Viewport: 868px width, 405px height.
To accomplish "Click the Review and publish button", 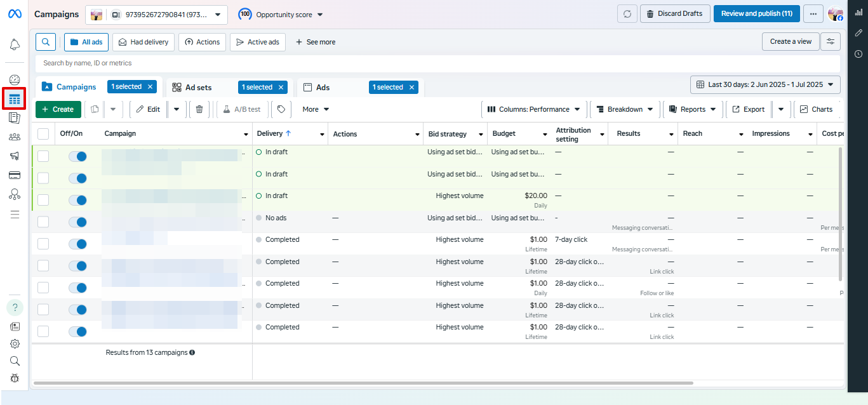I will (x=756, y=13).
